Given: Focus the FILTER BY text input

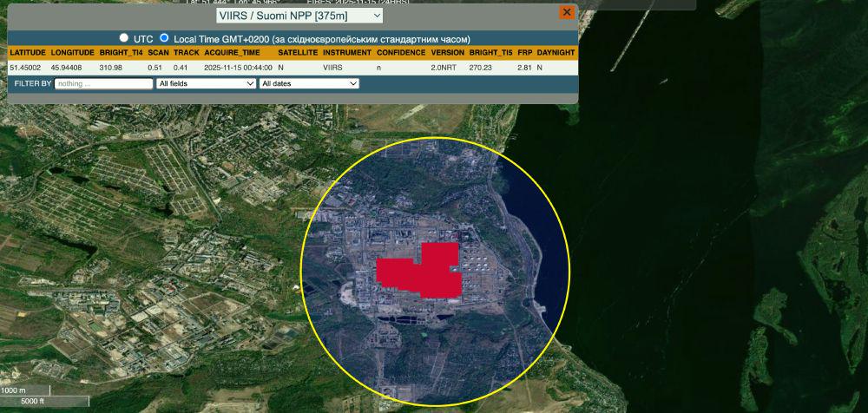Looking at the screenshot, I should [103, 83].
